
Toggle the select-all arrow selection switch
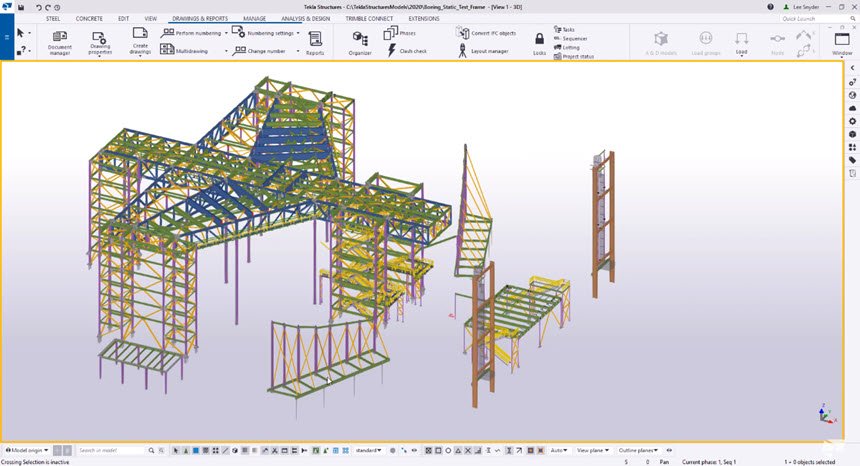(176, 450)
